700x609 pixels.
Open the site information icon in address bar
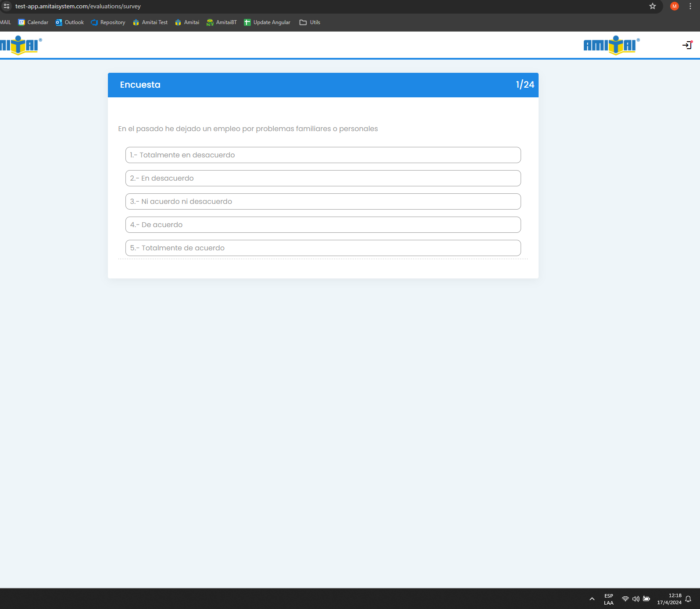click(7, 6)
